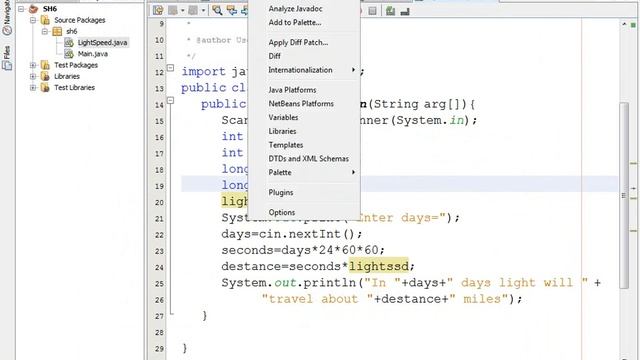
Task: Click the yellow error-stripe mark near line 18
Action: click(x=633, y=164)
